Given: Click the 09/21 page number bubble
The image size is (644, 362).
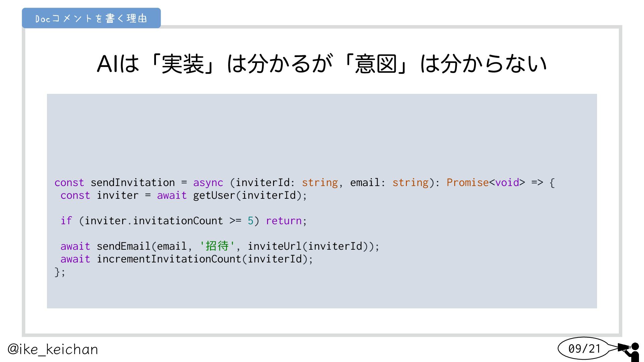Looking at the screenshot, I should (584, 349).
